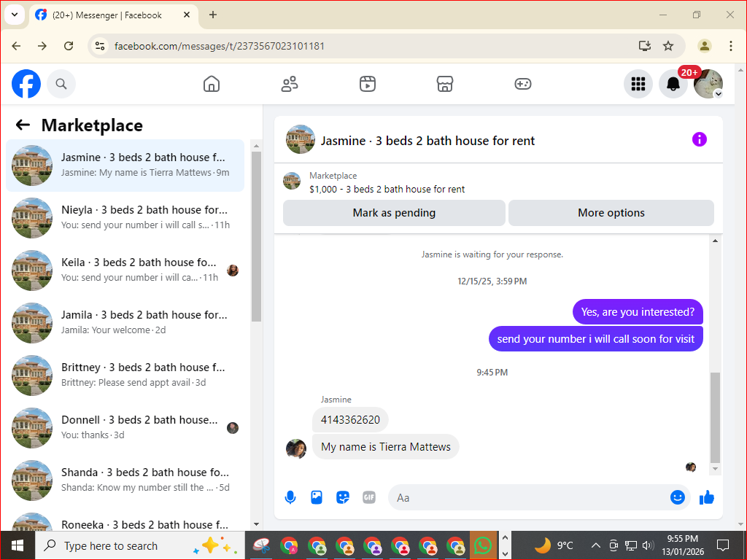The height and width of the screenshot is (560, 747).
Task: Go forward in browser history
Action: pyautogui.click(x=42, y=46)
